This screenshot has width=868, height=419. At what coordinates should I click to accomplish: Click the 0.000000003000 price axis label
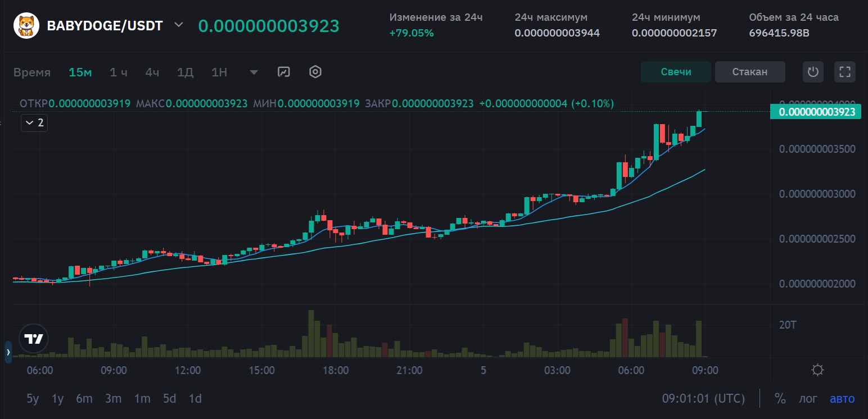pyautogui.click(x=817, y=194)
